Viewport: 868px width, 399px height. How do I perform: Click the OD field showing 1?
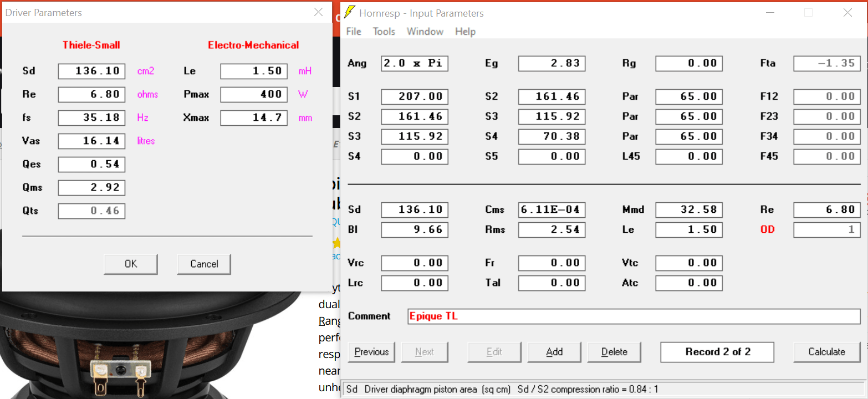(828, 229)
